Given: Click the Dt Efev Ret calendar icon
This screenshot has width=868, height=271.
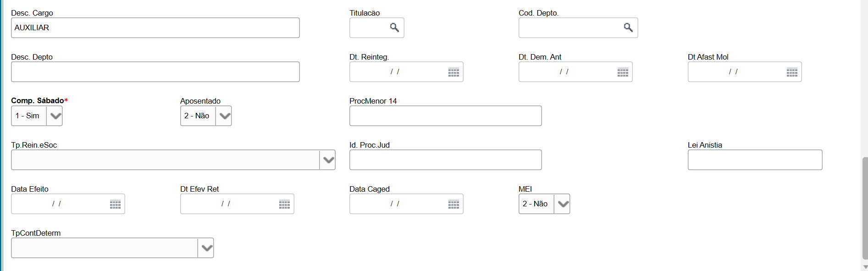Looking at the screenshot, I should click(284, 204).
